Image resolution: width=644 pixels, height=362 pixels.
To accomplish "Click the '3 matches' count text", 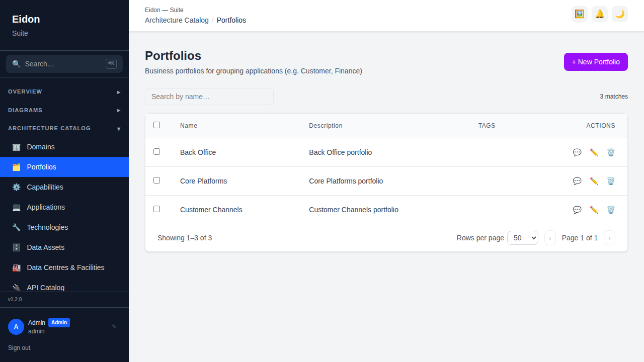I will click(x=614, y=97).
